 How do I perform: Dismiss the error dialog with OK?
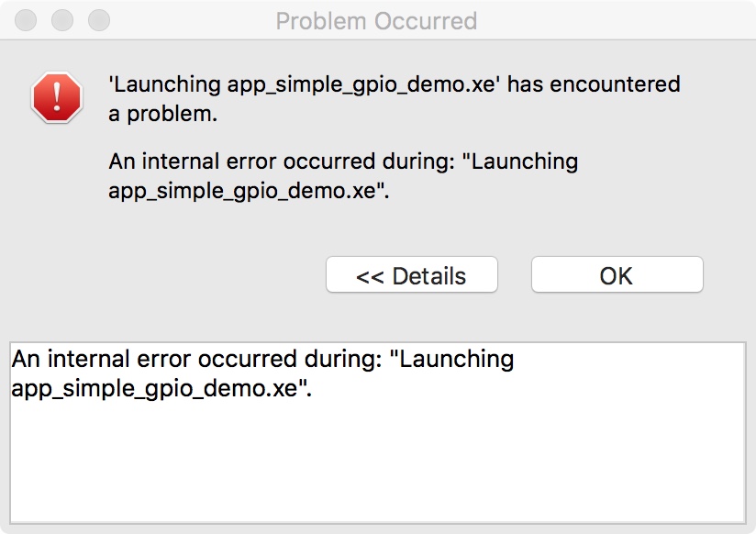pyautogui.click(x=617, y=274)
